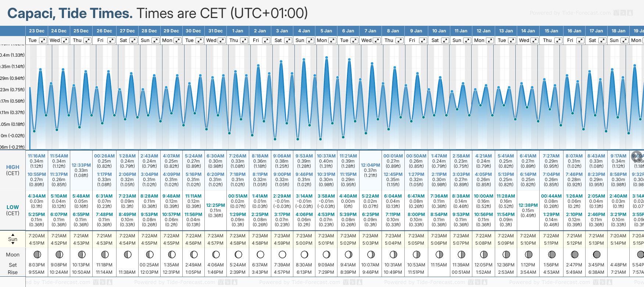Image resolution: width=644 pixels, height=287 pixels.
Task: Select the 1 Jan date header
Action: [x=237, y=31]
